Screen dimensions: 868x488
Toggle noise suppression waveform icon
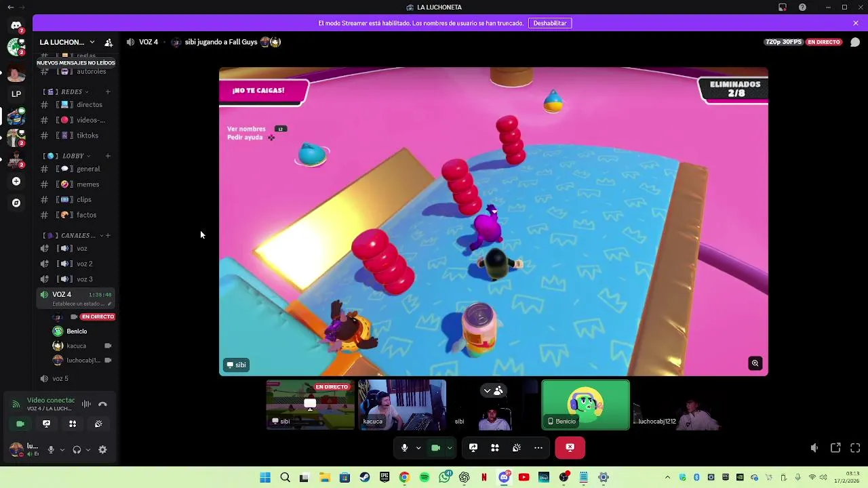86,404
